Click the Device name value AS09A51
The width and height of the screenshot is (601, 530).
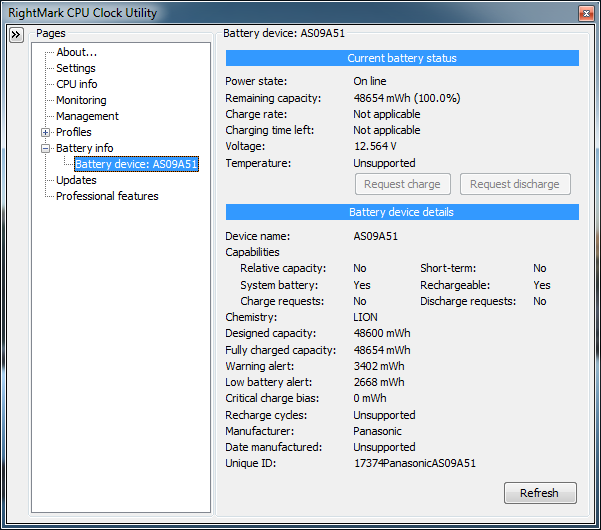pyautogui.click(x=376, y=236)
